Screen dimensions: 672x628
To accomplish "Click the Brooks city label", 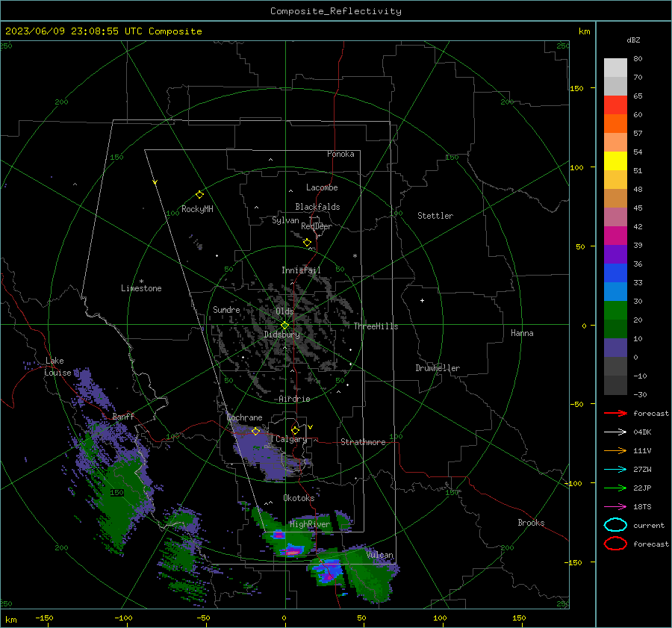I will 531,523.
